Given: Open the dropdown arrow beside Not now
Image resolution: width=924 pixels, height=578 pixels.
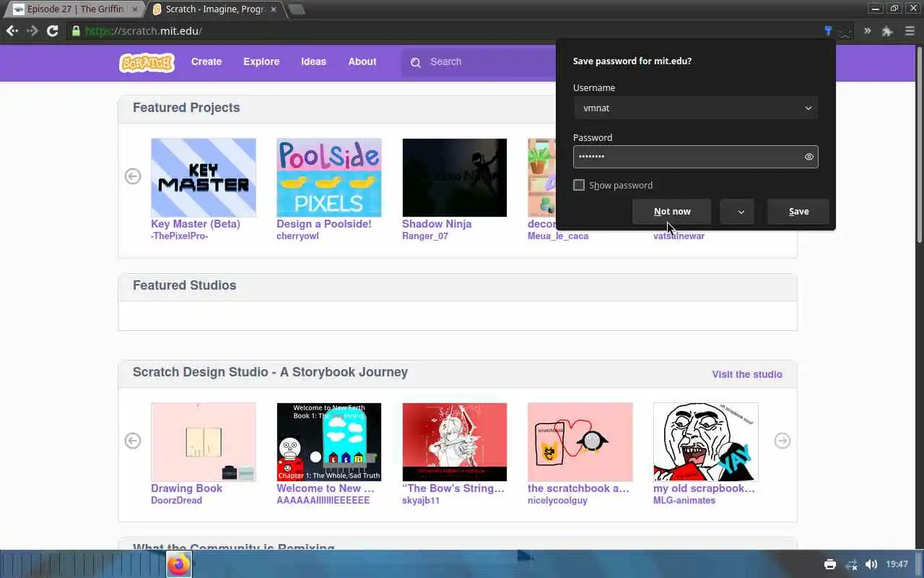Looking at the screenshot, I should [737, 212].
